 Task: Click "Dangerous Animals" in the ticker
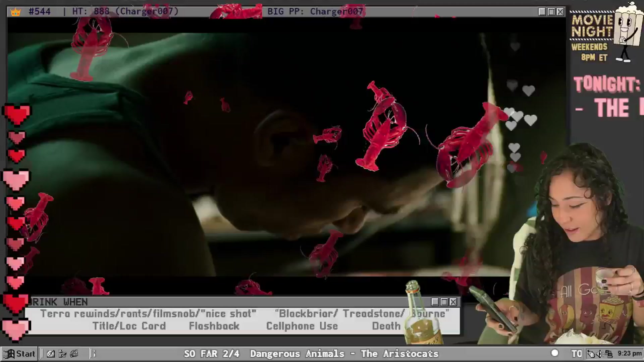pos(297,354)
